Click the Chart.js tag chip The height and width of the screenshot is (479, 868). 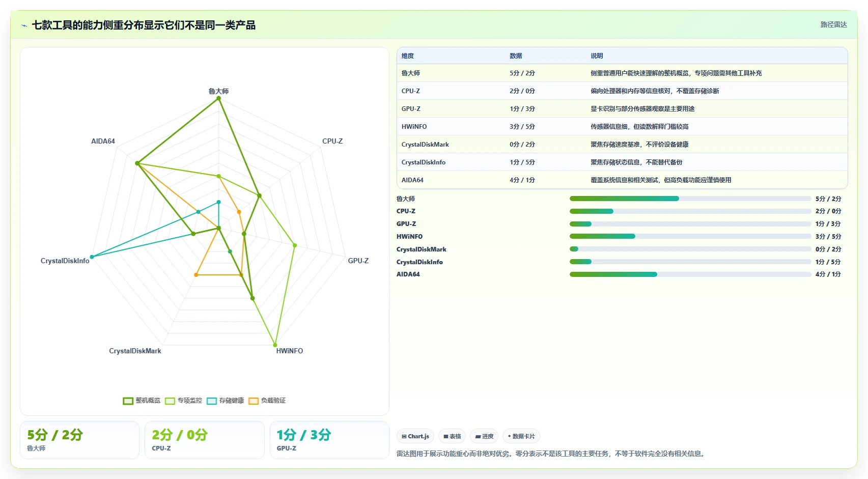pos(415,436)
